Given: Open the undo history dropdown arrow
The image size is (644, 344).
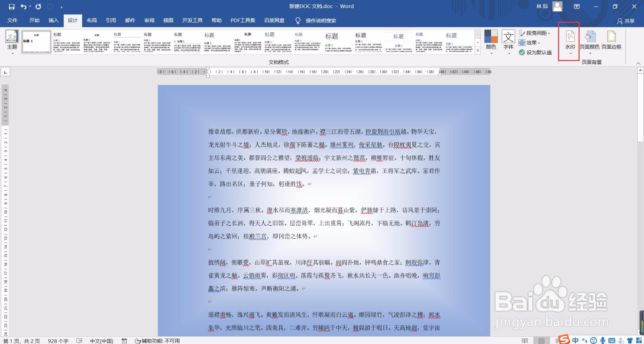Looking at the screenshot, I should click(30, 6).
